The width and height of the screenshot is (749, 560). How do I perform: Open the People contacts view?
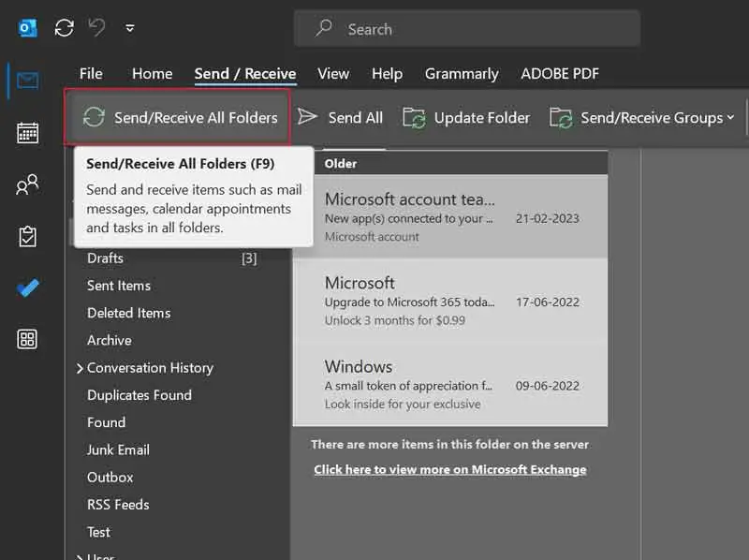pos(27,184)
